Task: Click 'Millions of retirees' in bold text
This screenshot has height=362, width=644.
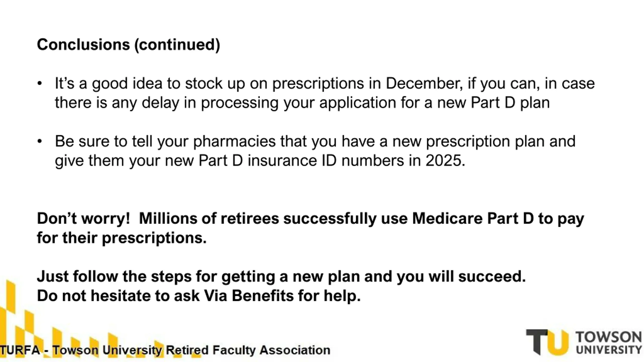Action: [209, 218]
